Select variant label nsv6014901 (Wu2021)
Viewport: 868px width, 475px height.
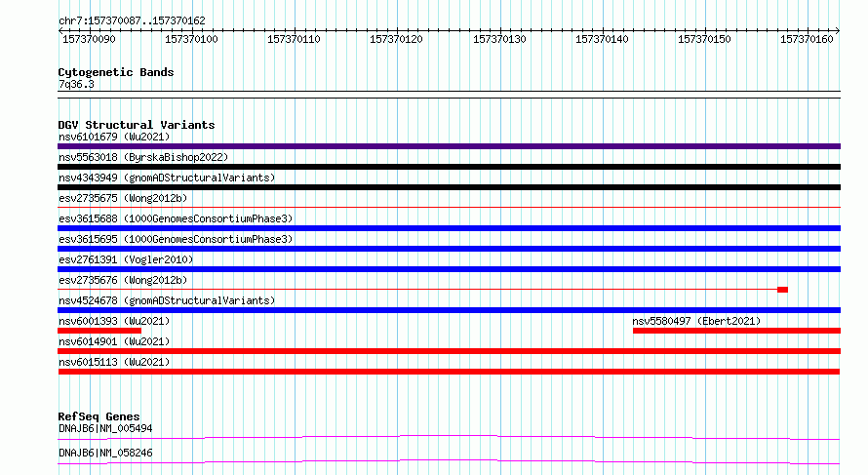114,341
